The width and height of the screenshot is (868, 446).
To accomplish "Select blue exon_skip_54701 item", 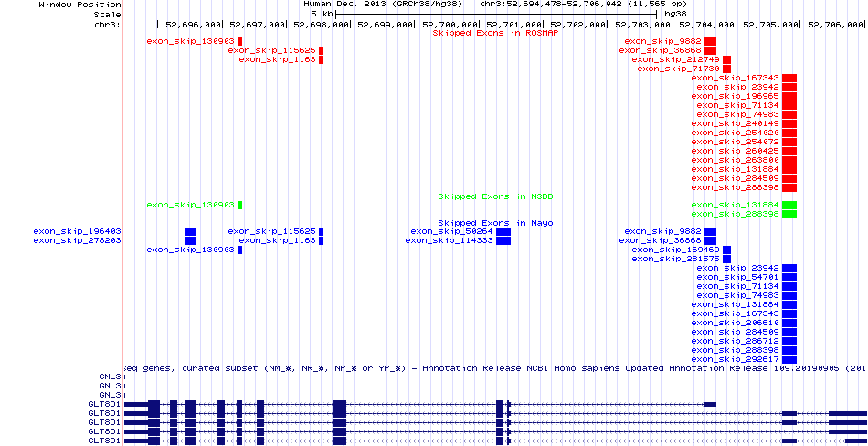I will click(x=789, y=277).
